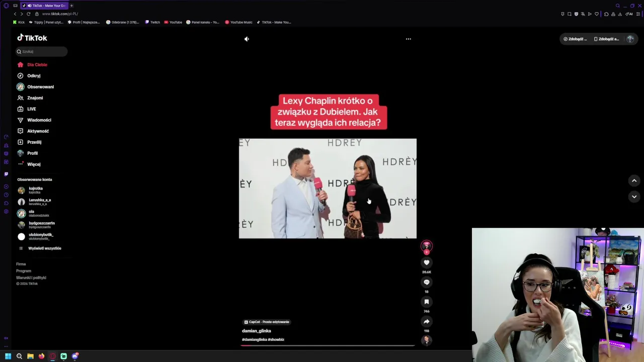Click the Program footer link
Viewport: 644px width, 362px height.
click(24, 271)
